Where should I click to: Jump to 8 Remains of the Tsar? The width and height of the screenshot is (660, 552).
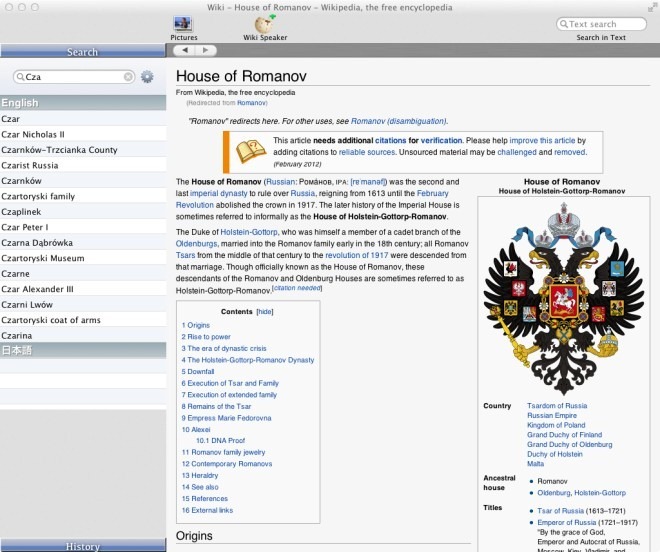point(216,406)
